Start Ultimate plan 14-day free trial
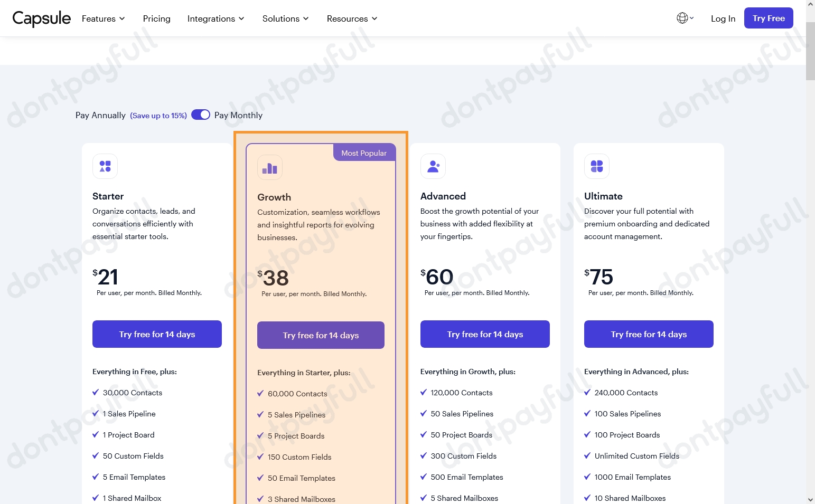Screen dimensions: 815x504 point(648,334)
